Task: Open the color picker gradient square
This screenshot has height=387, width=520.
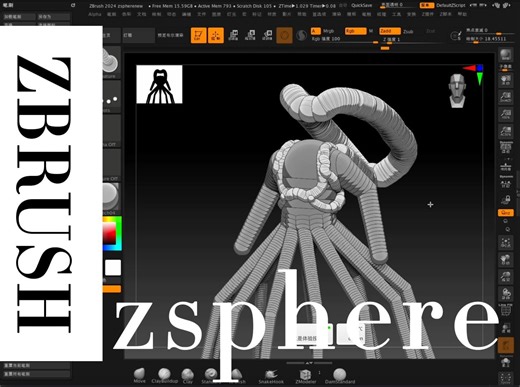Action: pos(111,233)
